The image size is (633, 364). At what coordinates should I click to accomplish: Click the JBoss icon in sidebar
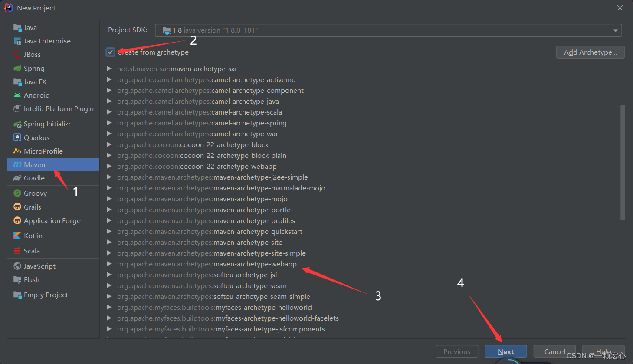[17, 55]
